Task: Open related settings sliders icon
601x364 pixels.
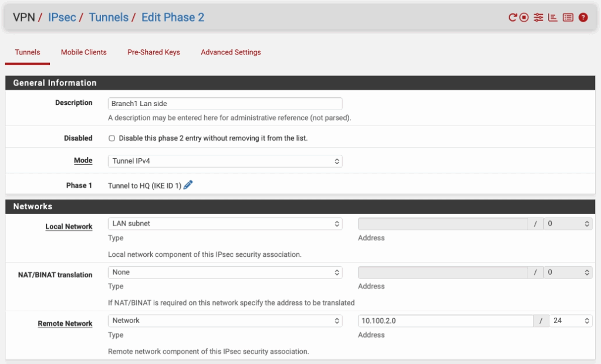Action: (538, 18)
